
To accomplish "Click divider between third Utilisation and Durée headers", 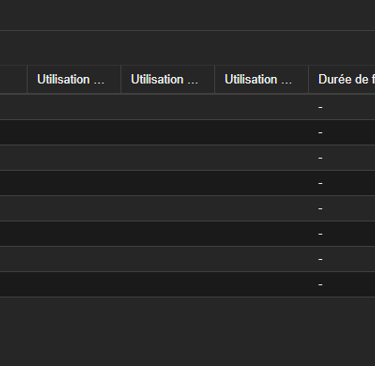I will click(308, 79).
